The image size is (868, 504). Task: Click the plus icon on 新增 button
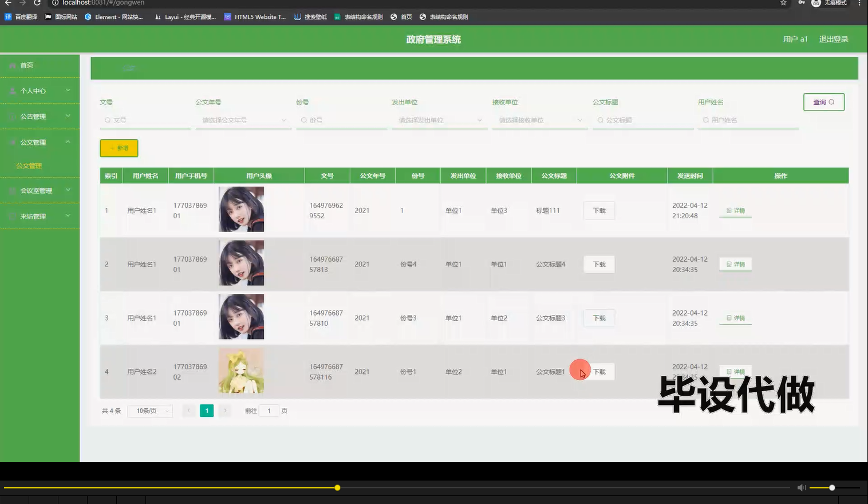coord(112,148)
